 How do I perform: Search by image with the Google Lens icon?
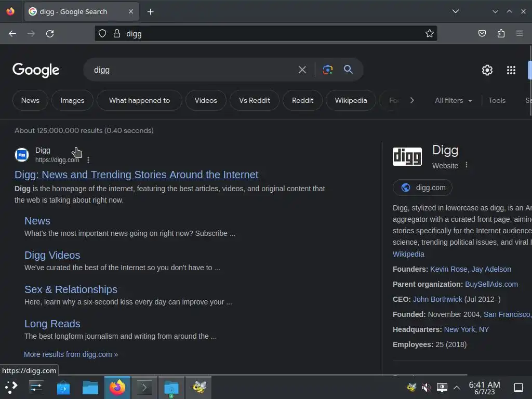[327, 70]
